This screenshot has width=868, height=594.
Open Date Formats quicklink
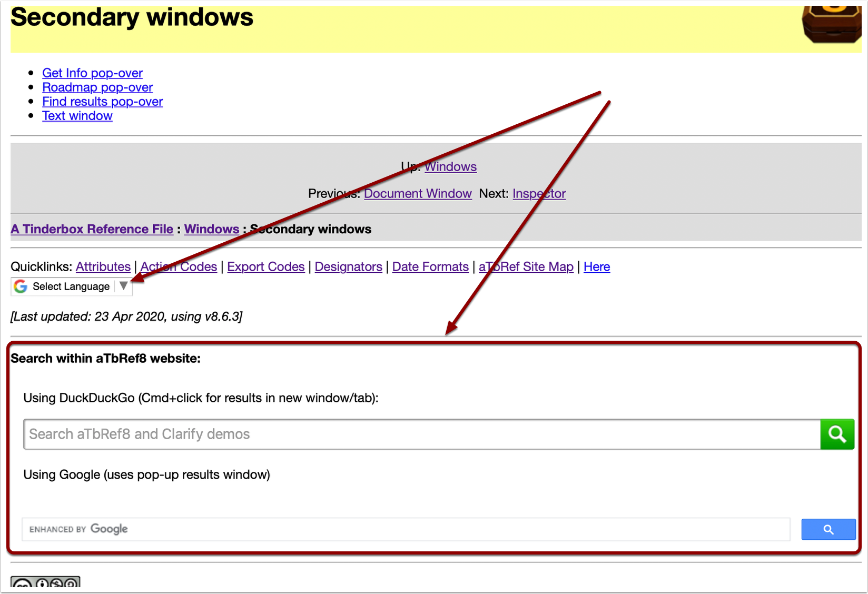click(x=430, y=267)
